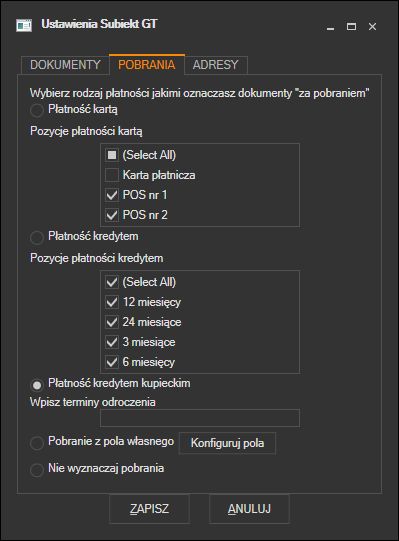This screenshot has height=541, width=399.
Task: Choose the Płatność kredytem radio option
Action: click(37, 237)
